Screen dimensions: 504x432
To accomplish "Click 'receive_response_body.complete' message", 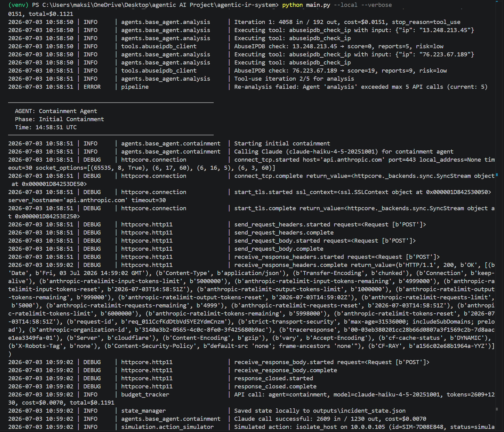I will click(x=286, y=370).
